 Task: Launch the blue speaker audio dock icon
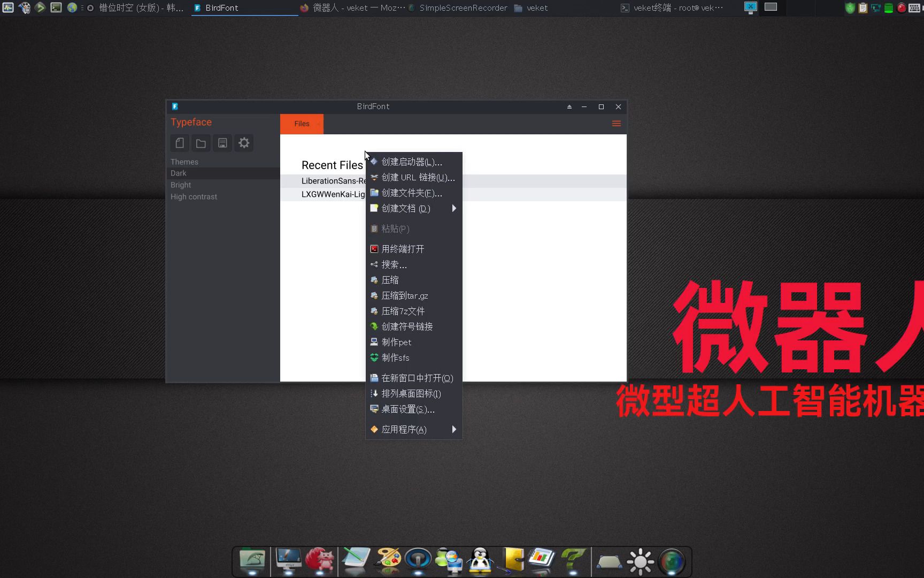(418, 560)
